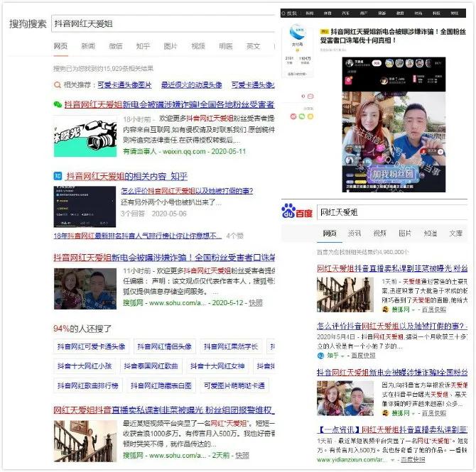The height and width of the screenshot is (472, 476).
Task: Select related search 抖音网红隐藏表白图
Action: point(161,385)
